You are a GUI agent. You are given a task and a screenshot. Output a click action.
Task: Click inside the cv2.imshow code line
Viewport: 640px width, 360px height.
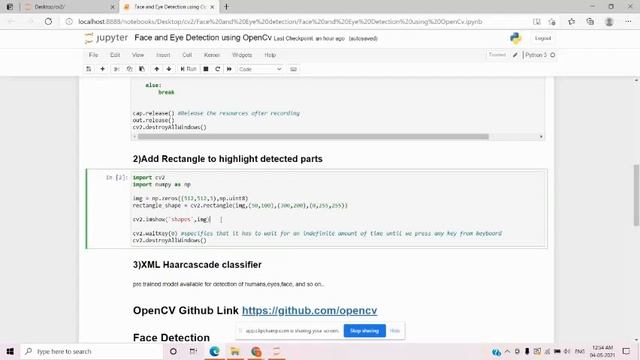[172, 220]
